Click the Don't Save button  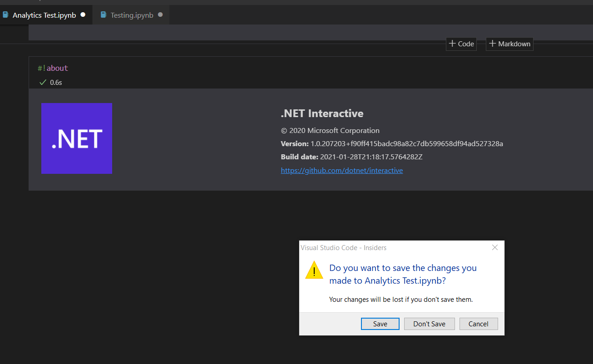[x=429, y=324]
